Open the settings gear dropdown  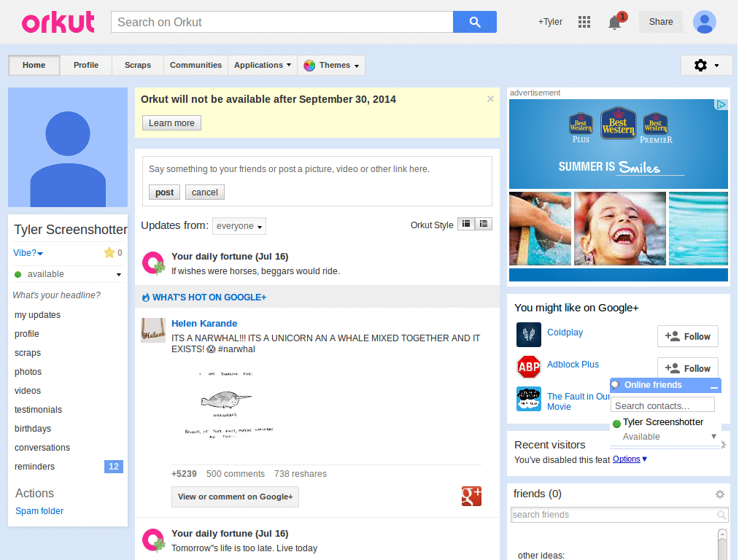point(706,65)
